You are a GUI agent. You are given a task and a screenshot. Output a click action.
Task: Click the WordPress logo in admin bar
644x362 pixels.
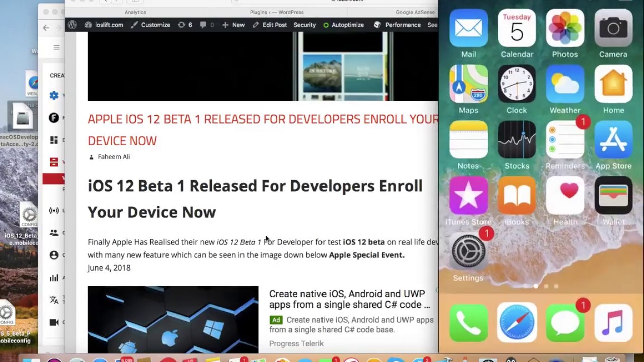coord(72,25)
